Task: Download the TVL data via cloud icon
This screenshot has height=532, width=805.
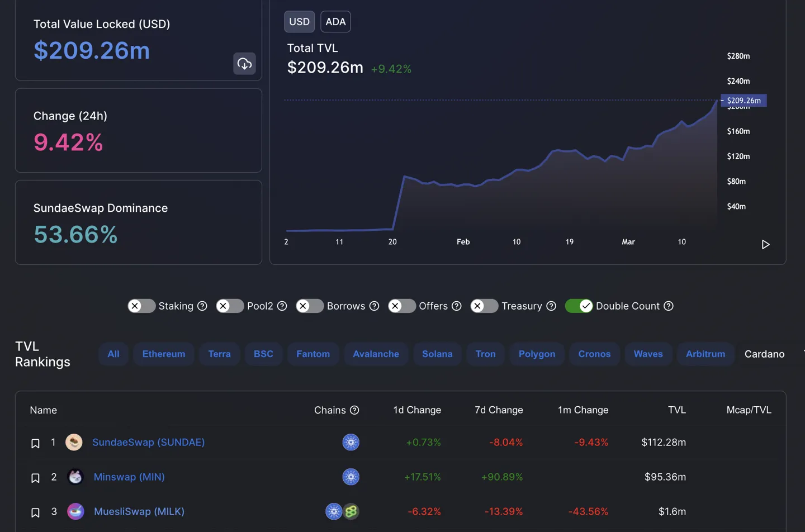Action: pyautogui.click(x=244, y=64)
